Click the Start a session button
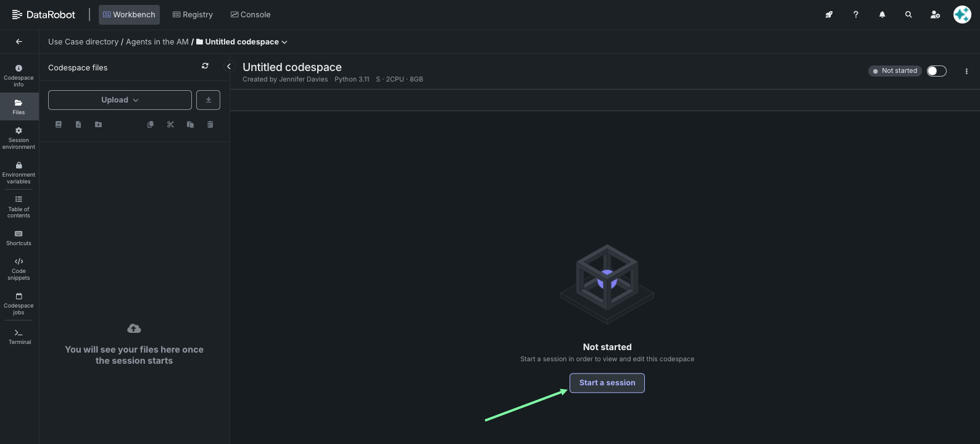 607,383
